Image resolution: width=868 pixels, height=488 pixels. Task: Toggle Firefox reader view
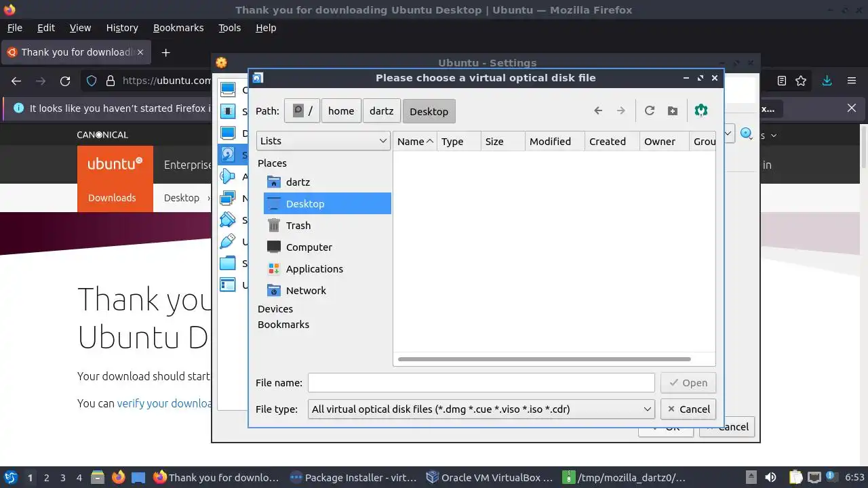pyautogui.click(x=782, y=81)
